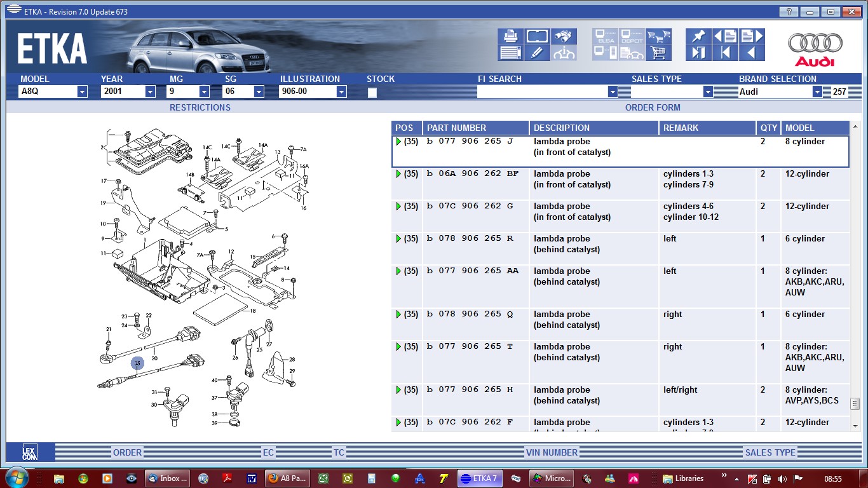The width and height of the screenshot is (868, 488).
Task: Switch to the ORDER FORM tab
Action: [653, 107]
